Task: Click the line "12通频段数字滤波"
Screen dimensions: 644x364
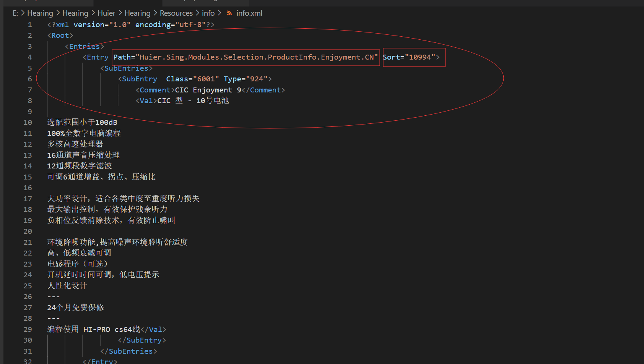Action: pyautogui.click(x=80, y=166)
